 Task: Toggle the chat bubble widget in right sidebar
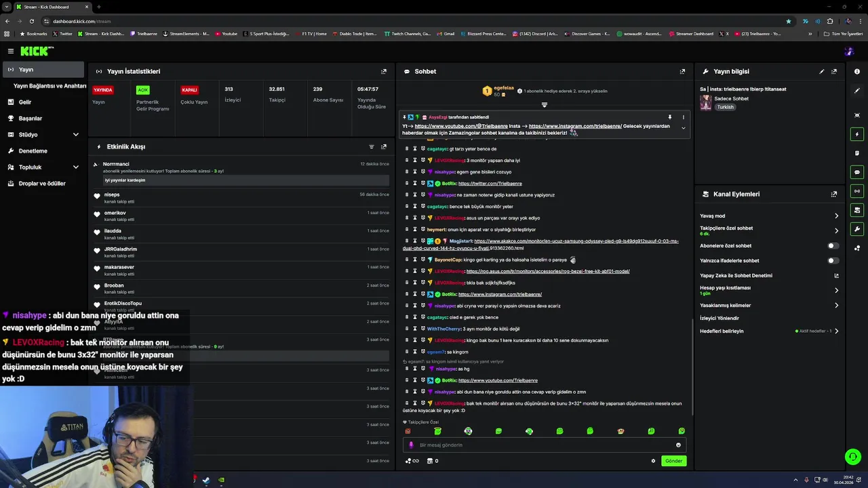coord(857,172)
